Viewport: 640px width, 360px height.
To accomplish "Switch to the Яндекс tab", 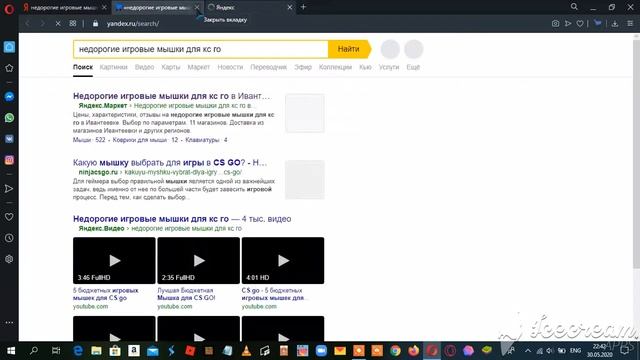I will (x=245, y=7).
